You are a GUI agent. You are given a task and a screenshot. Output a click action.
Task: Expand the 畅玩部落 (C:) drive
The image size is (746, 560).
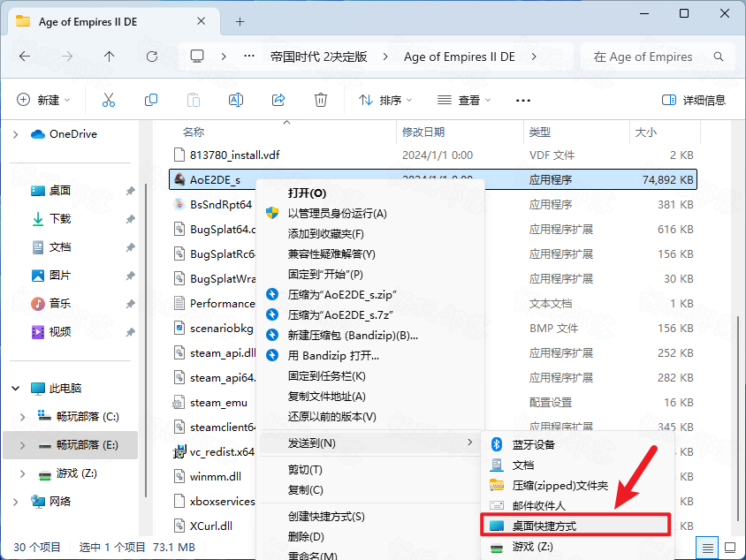(22, 417)
